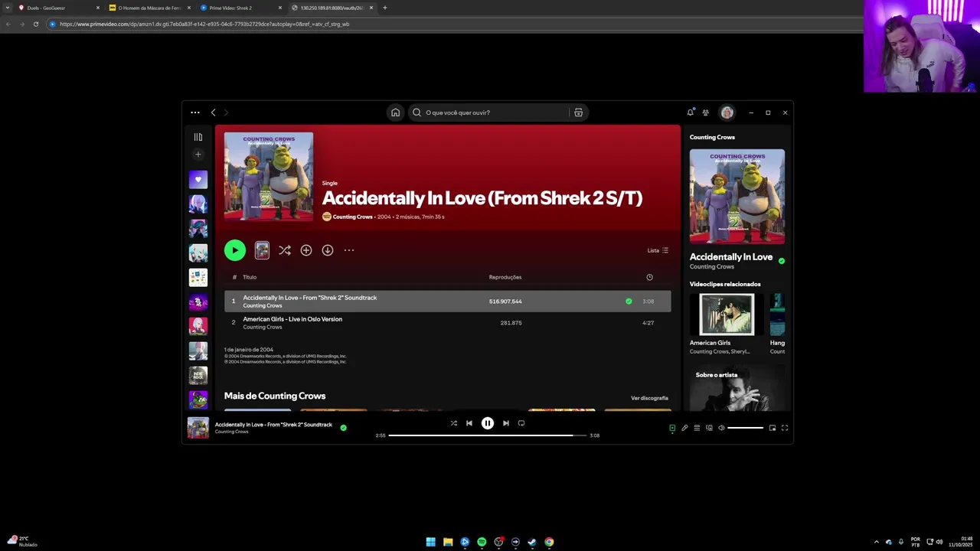
Task: Toggle repeat in the player bar
Action: pos(521,423)
